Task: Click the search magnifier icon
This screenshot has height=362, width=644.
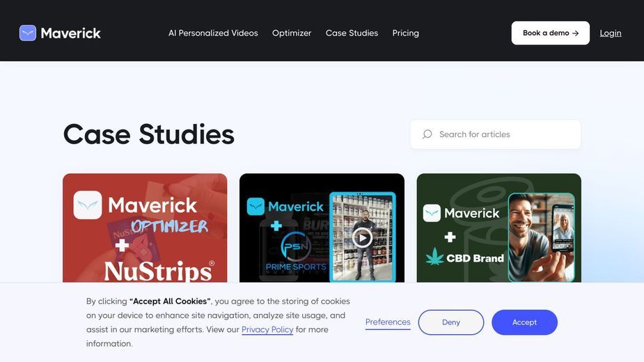Action: pos(427,134)
